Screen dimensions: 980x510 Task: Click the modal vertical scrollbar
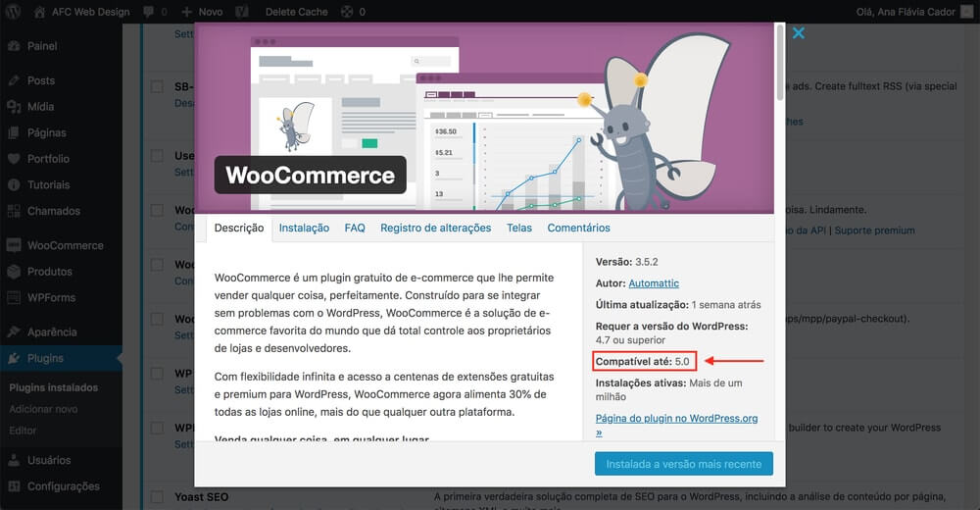pyautogui.click(x=779, y=63)
